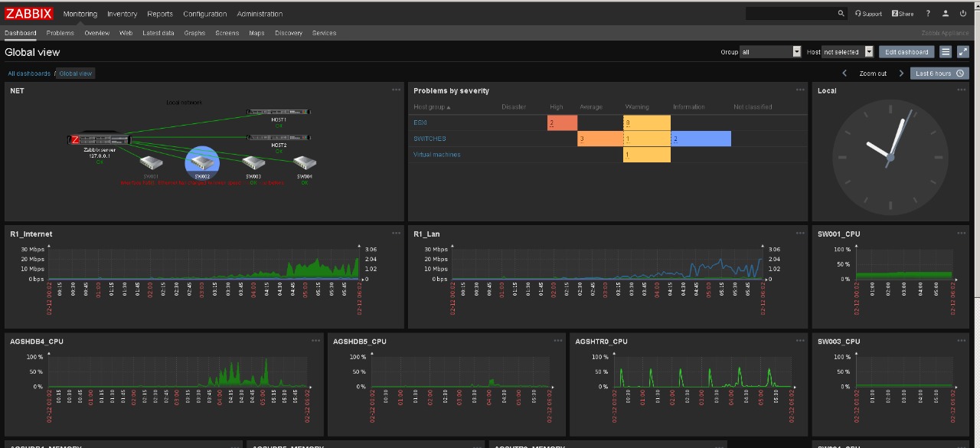Open help via question mark icon
The height and width of the screenshot is (448, 980).
[x=928, y=14]
